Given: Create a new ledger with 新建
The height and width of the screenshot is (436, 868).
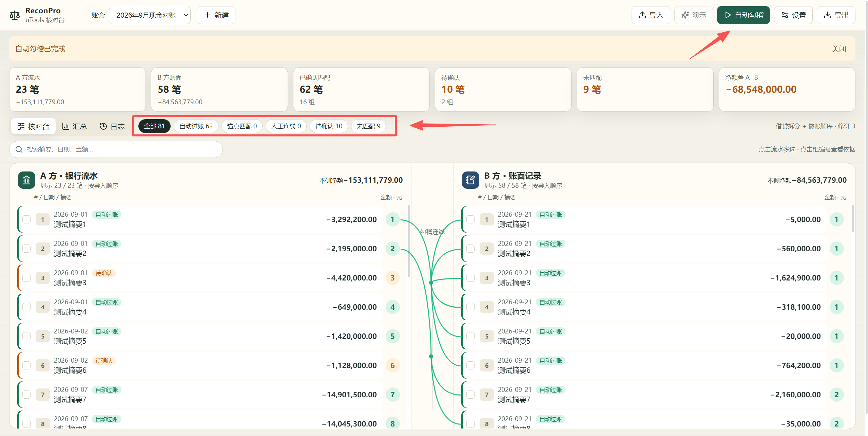Looking at the screenshot, I should 216,15.
